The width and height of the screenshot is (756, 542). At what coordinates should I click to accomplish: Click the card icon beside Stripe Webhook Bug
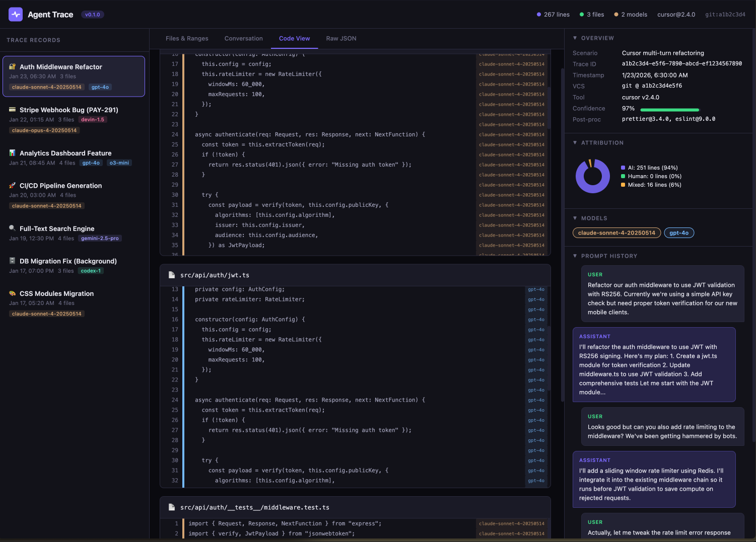pyautogui.click(x=13, y=110)
